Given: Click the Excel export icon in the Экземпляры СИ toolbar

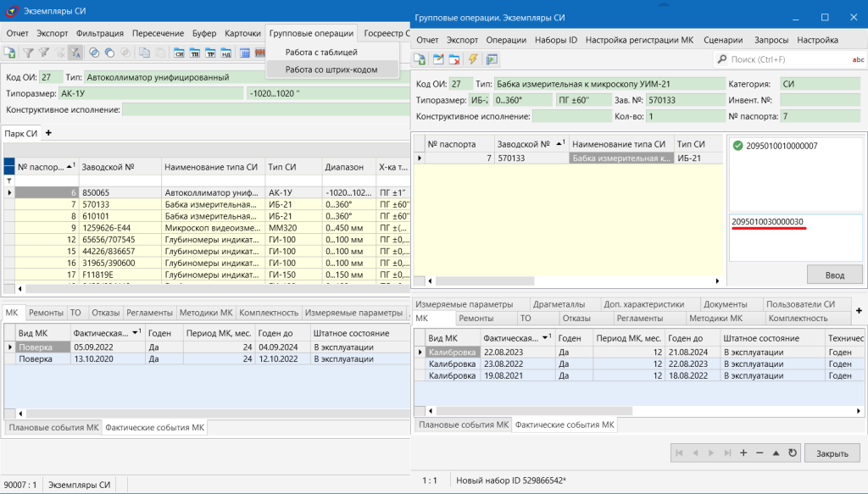Looking at the screenshot, I should pos(9,53).
